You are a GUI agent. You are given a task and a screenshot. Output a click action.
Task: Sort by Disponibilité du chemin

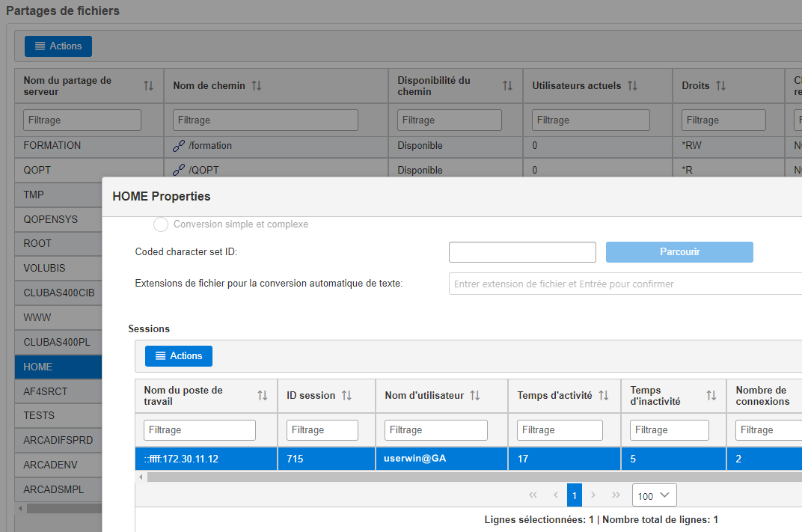coord(507,86)
